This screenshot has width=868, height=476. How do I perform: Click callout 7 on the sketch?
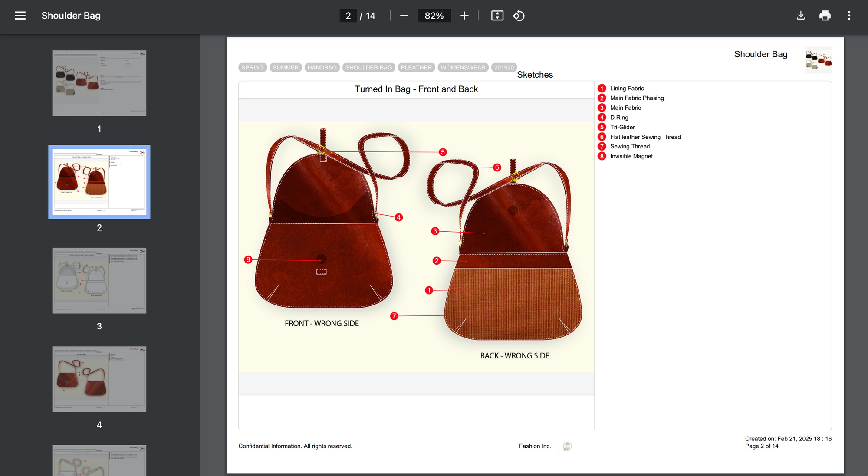point(394,316)
